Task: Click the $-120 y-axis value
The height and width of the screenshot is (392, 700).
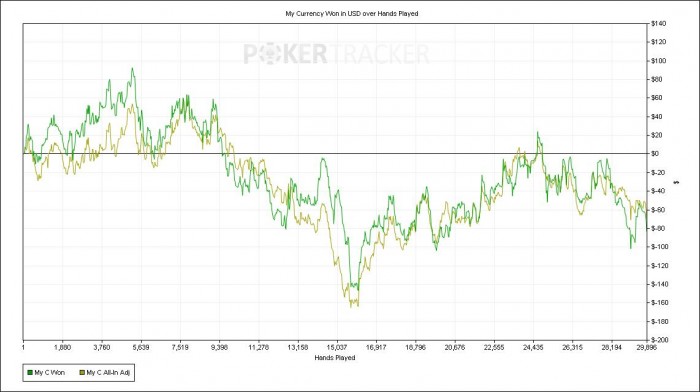Action: [x=659, y=266]
